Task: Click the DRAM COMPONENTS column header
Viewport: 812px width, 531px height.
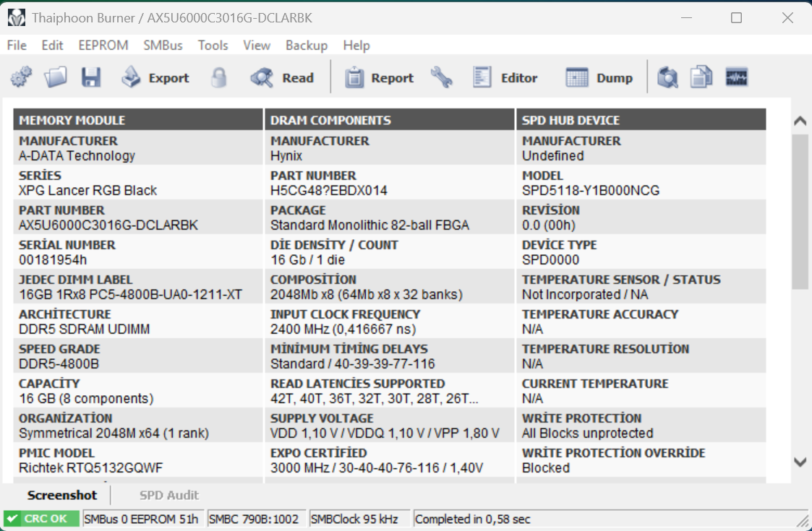Action: (390, 119)
